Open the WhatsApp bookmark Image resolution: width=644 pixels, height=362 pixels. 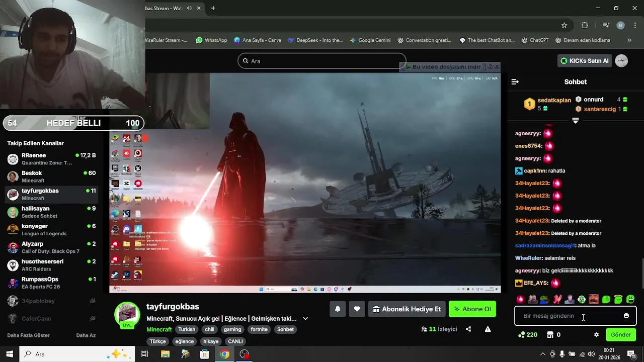pos(211,40)
